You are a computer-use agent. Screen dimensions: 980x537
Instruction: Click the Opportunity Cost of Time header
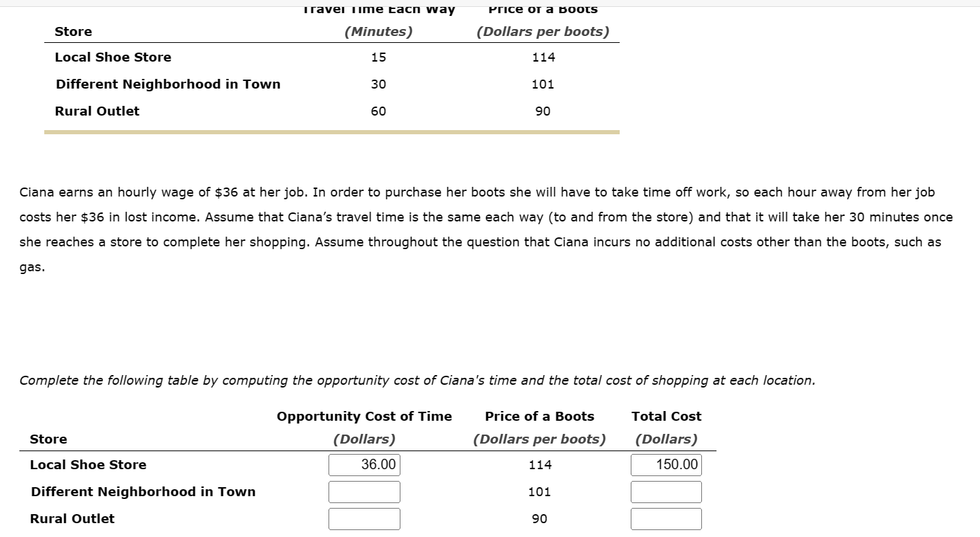click(364, 416)
